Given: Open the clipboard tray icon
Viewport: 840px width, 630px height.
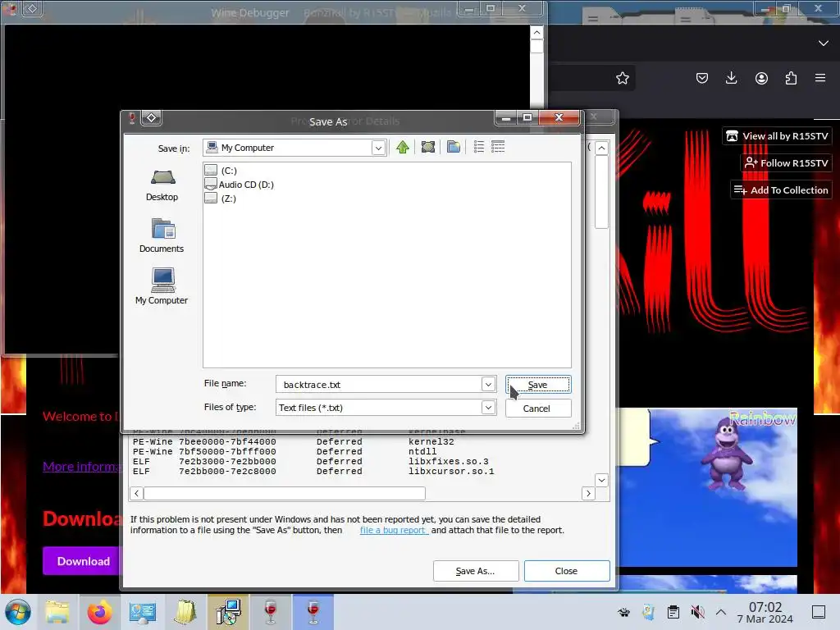Looking at the screenshot, I should point(673,612).
